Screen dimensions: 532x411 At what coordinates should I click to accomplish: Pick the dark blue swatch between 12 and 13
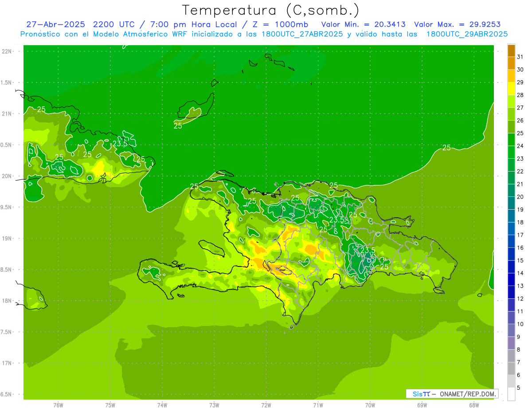click(x=511, y=293)
